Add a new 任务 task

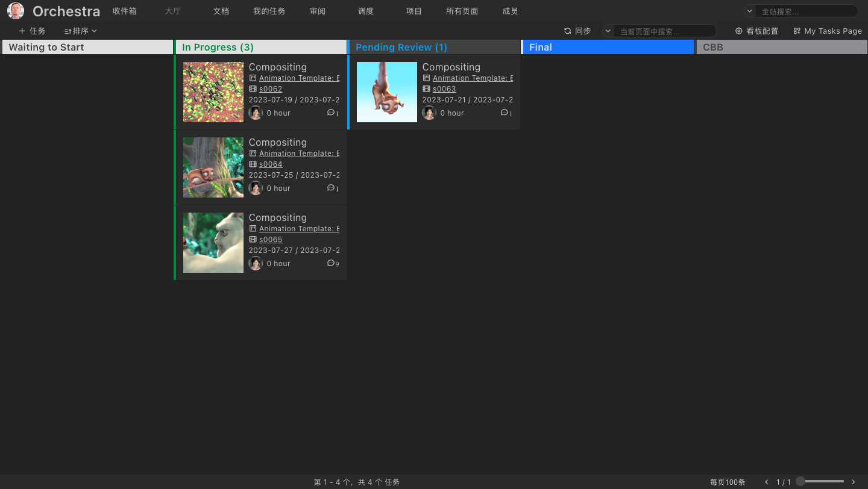(x=32, y=31)
